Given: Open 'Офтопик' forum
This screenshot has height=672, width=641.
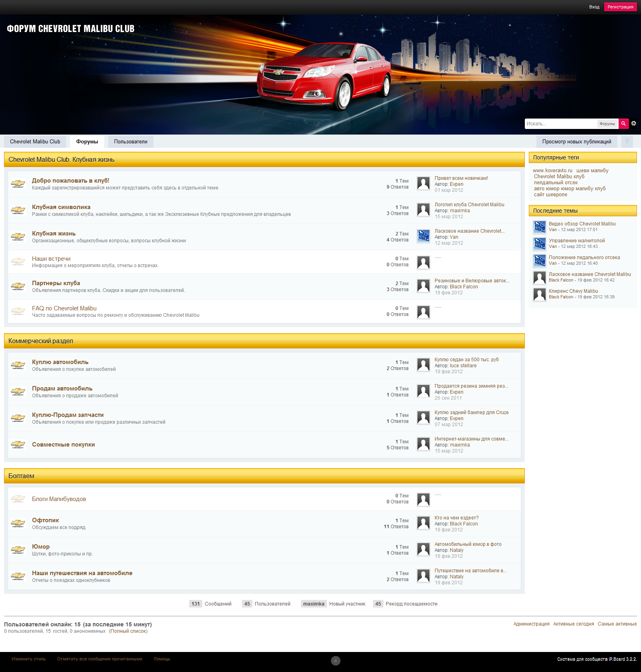Looking at the screenshot, I should [45, 520].
